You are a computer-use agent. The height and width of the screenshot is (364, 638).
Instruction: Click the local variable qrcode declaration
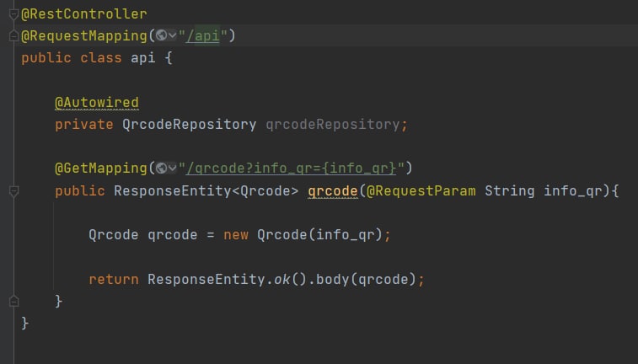tap(173, 235)
